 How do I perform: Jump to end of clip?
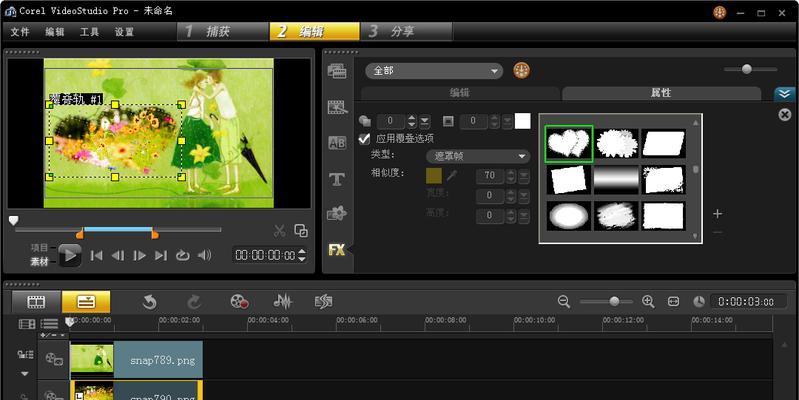point(161,255)
